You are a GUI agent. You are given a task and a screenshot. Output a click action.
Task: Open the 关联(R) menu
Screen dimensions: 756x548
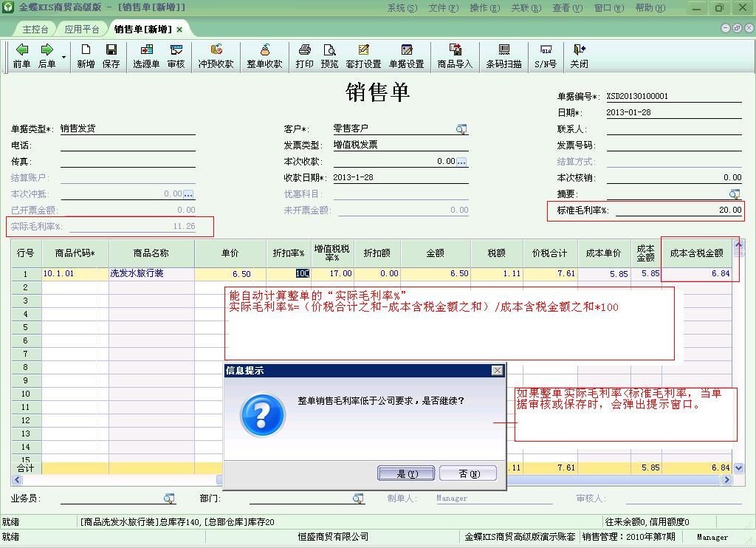pyautogui.click(x=526, y=8)
